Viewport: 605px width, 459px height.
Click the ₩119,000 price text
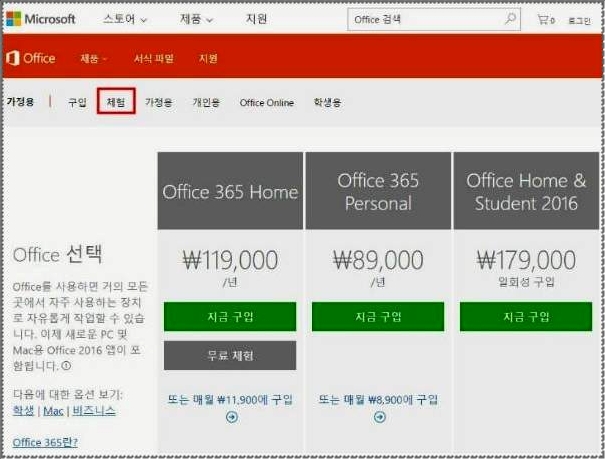(x=230, y=260)
